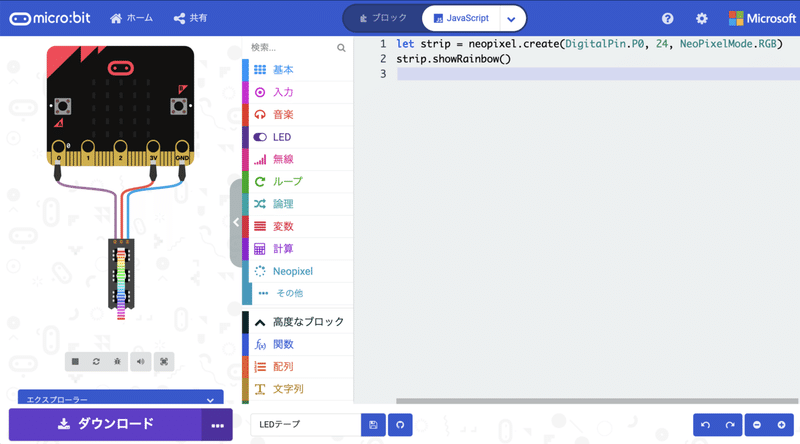Image resolution: width=800 pixels, height=444 pixels.
Task: Click the ダウンロード button
Action: 105,424
